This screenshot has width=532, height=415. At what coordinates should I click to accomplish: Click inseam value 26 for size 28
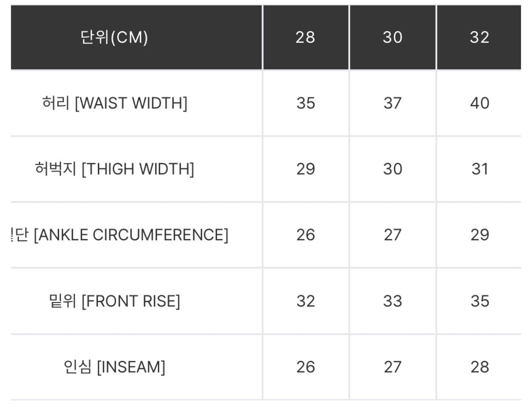305,367
